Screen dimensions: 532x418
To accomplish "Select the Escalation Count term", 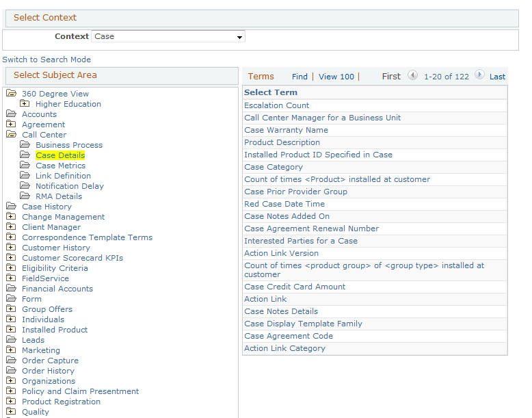I will coord(276,105).
